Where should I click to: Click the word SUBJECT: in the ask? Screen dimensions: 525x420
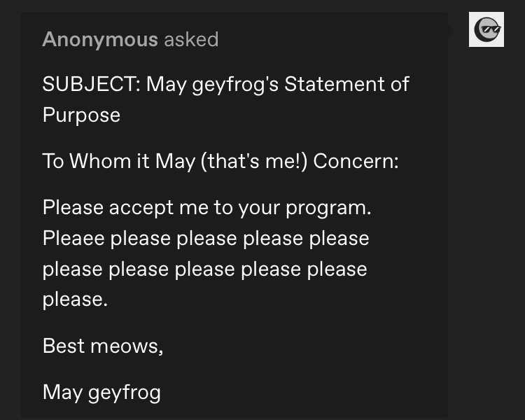point(91,84)
